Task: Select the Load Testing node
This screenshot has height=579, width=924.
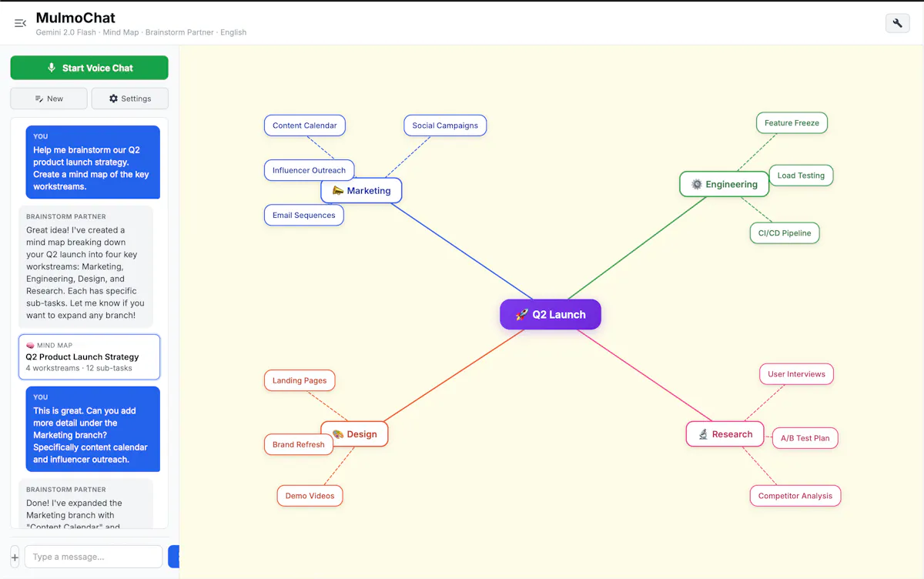Action: [x=801, y=175]
